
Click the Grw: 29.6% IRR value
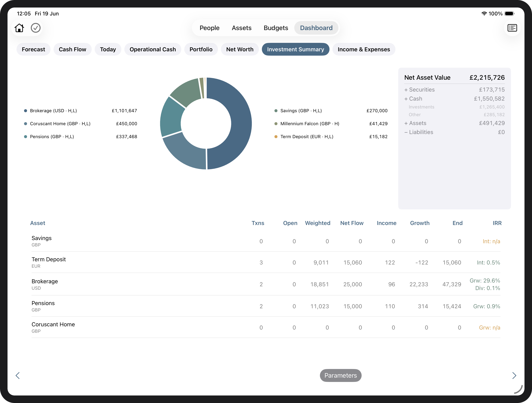point(485,280)
